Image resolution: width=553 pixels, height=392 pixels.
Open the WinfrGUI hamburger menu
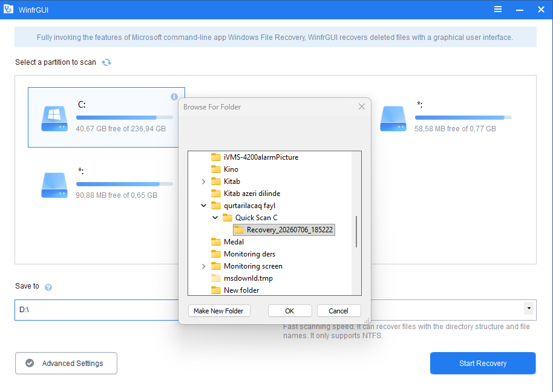[497, 9]
